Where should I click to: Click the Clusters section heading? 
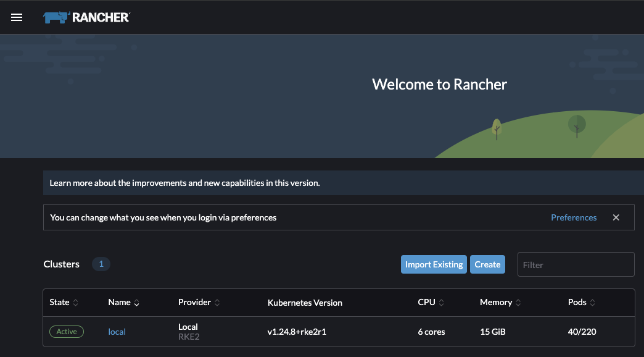(x=62, y=264)
